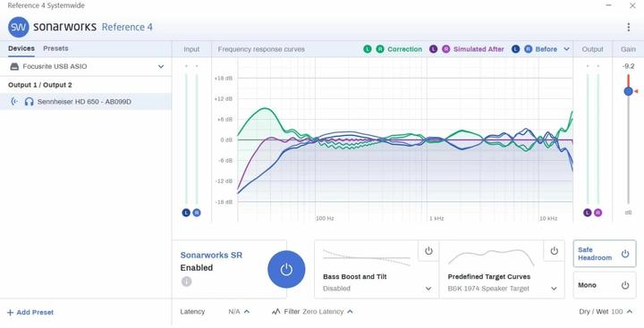Toggle Correction right channel curve visibility

(x=380, y=49)
